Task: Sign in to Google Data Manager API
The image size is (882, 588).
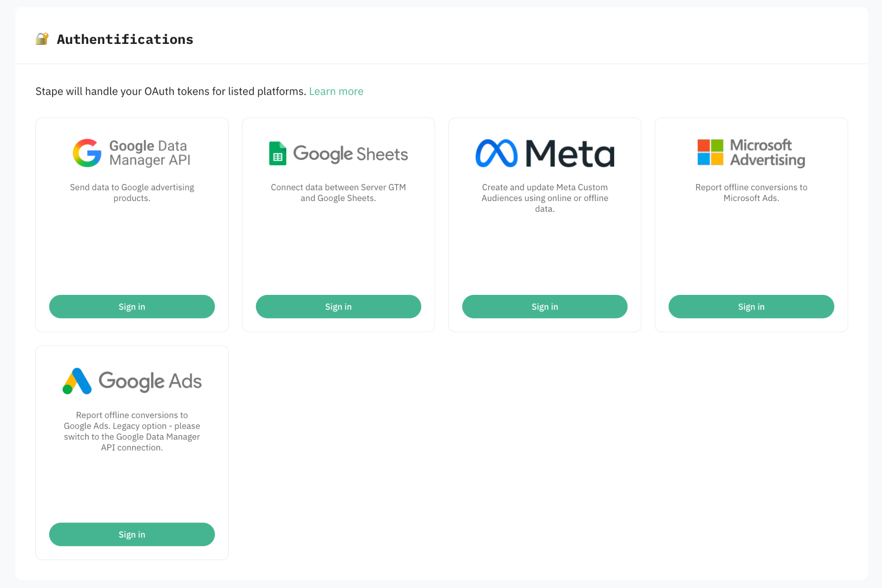Action: 132,306
